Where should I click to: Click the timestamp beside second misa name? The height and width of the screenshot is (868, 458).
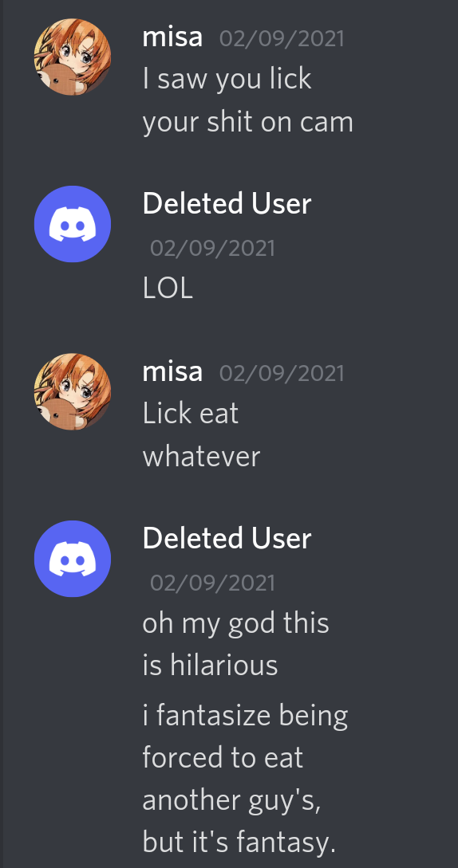coord(282,373)
